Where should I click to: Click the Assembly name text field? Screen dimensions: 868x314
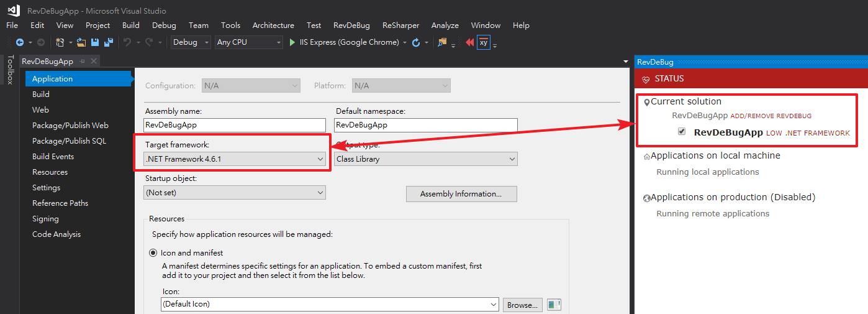(235, 124)
